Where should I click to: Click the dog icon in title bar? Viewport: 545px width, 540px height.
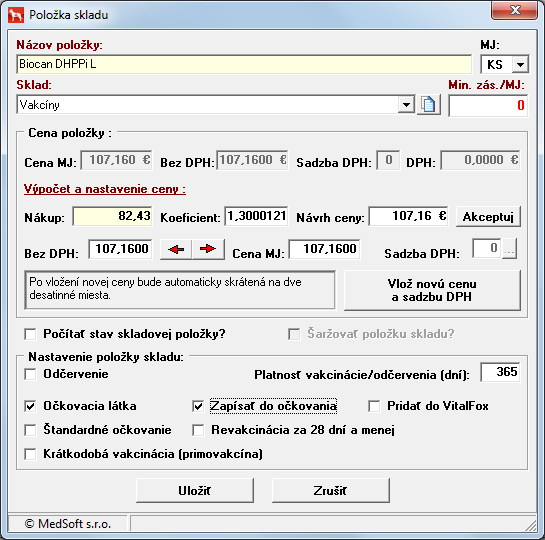[x=16, y=15]
